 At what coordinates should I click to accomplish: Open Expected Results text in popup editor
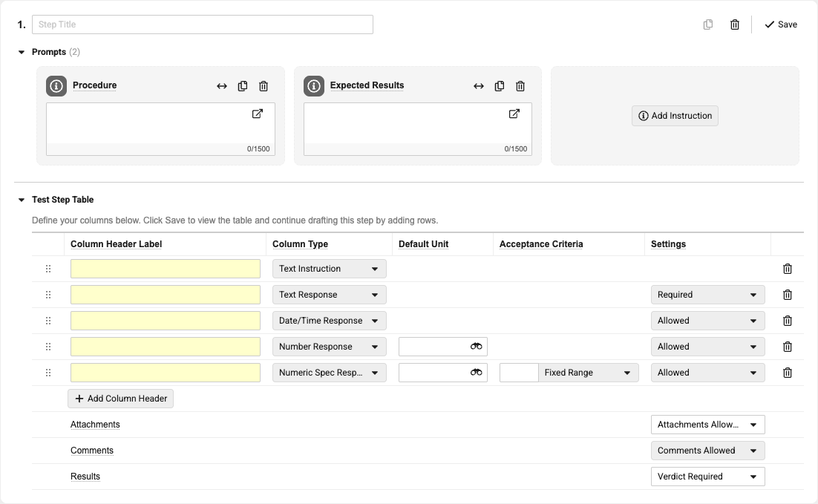pos(514,114)
